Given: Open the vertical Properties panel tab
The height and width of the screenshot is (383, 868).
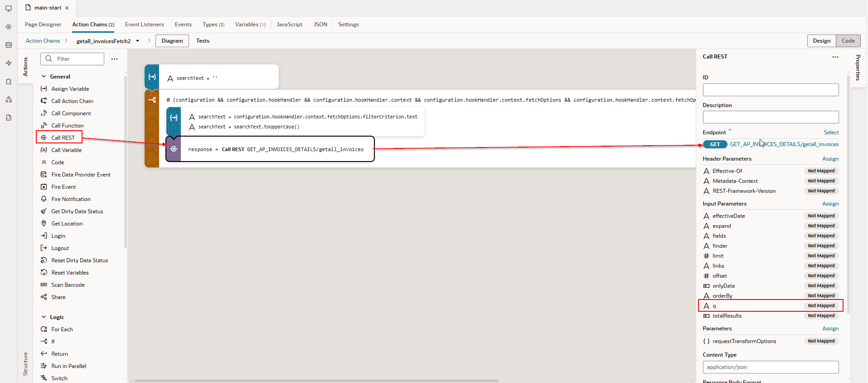Looking at the screenshot, I should (x=858, y=68).
